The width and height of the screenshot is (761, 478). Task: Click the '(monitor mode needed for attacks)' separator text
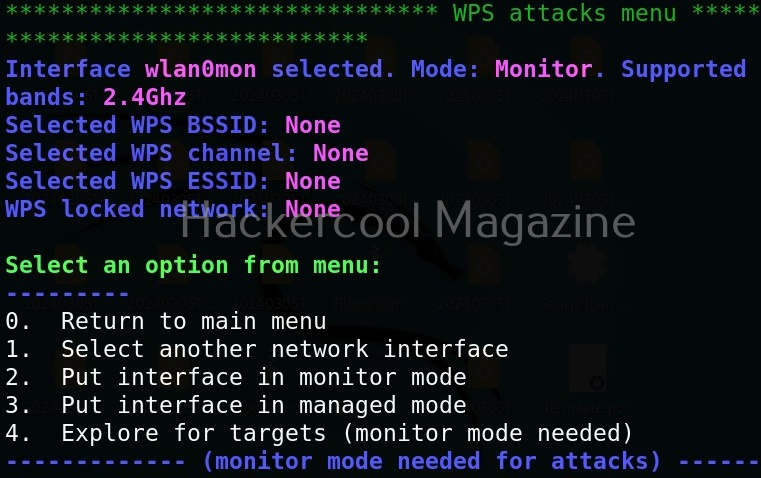tap(431, 461)
